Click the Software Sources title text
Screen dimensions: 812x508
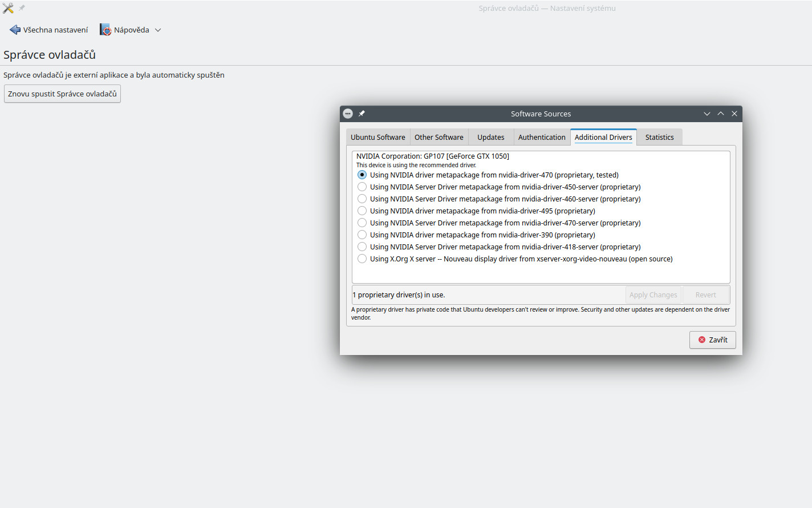pos(541,114)
